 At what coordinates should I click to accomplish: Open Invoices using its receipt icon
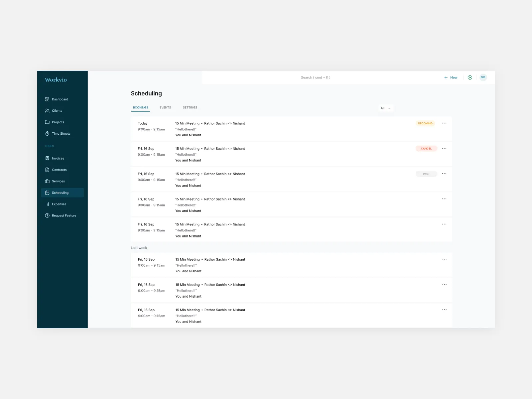(x=47, y=158)
